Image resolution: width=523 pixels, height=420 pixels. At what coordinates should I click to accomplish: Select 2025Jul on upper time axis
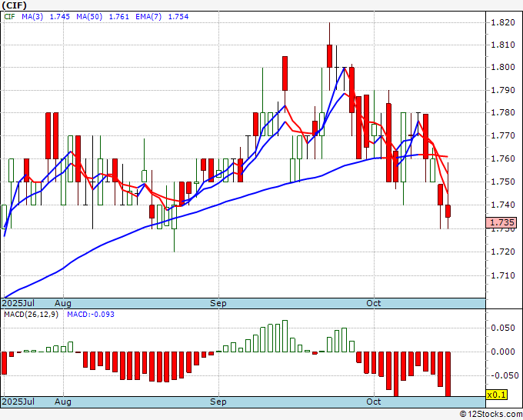pyautogui.click(x=18, y=303)
